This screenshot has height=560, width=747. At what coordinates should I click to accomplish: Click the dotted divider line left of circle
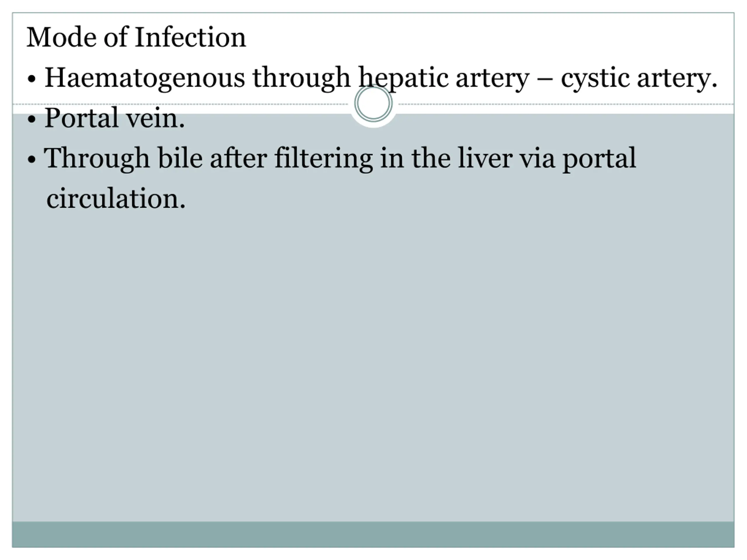point(181,104)
